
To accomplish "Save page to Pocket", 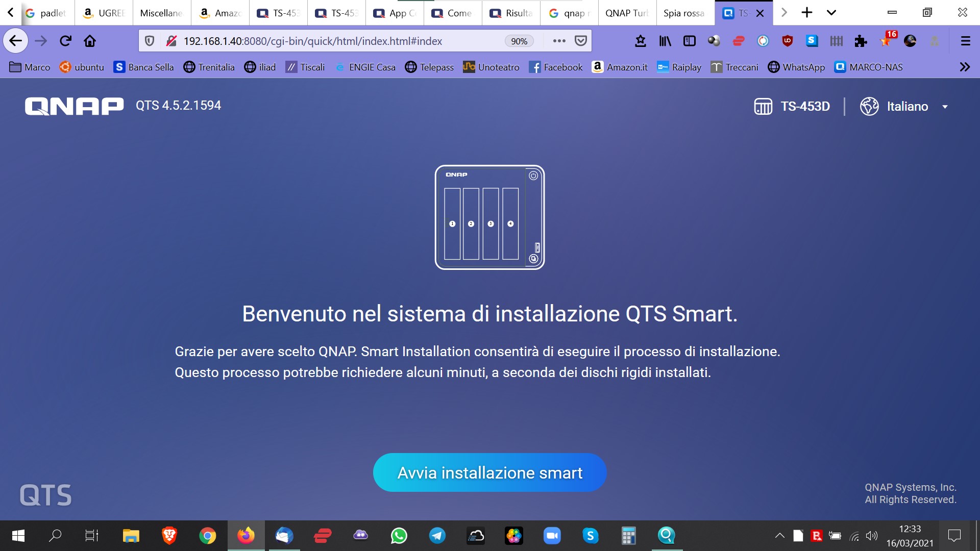I will (x=581, y=41).
